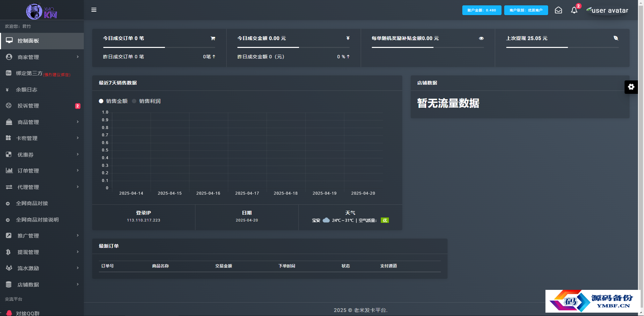Expand the 商品管理 chevron

[x=78, y=122]
